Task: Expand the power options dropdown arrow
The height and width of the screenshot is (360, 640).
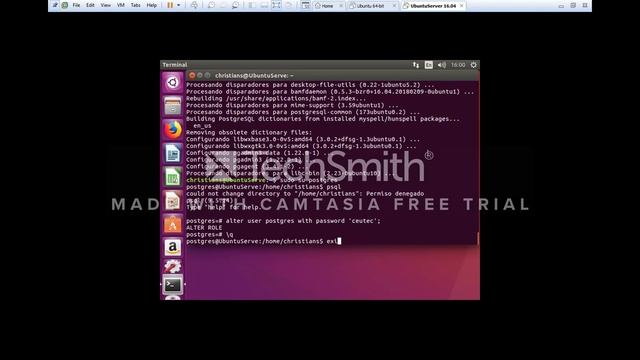Action: (x=178, y=5)
